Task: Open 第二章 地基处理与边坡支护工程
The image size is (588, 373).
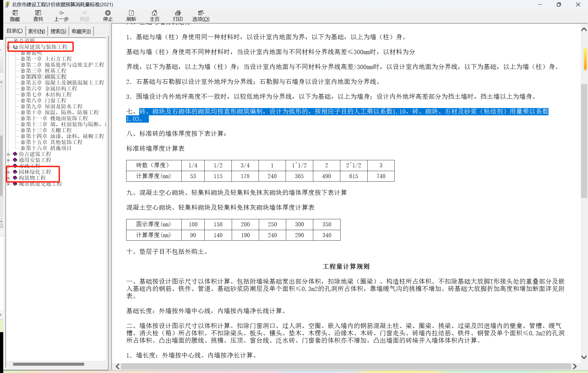Action: pos(65,65)
